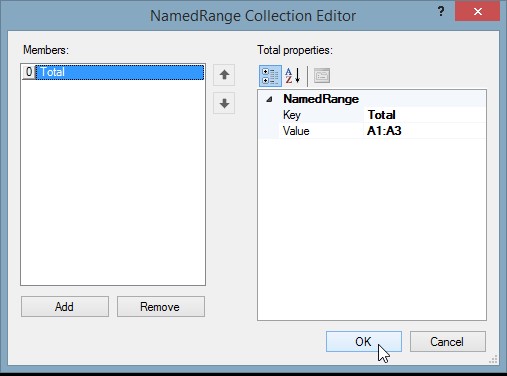The width and height of the screenshot is (507, 376).
Task: Open the dialog help question mark
Action: (x=441, y=12)
